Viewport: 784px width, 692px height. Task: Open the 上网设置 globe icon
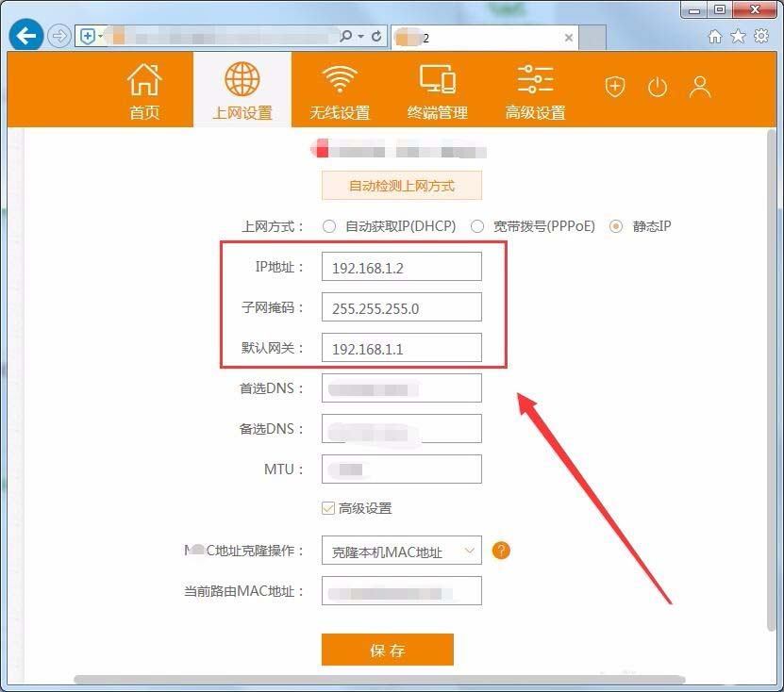tap(242, 80)
